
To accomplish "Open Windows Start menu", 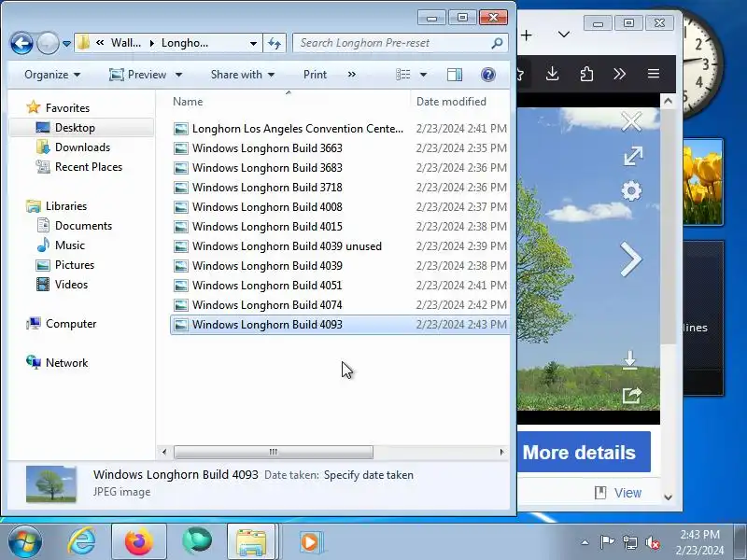I will point(24,541).
